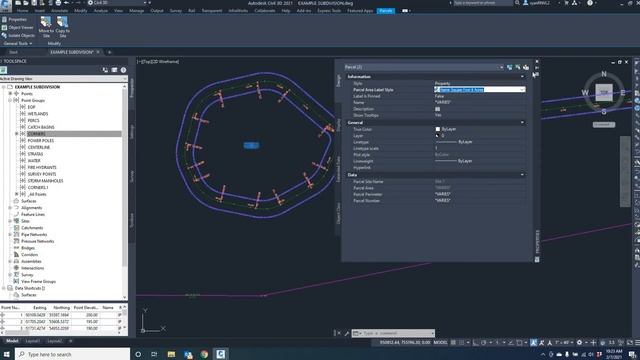Expand the CORNERS point group node
This screenshot has height=360, width=640.
click(17, 134)
